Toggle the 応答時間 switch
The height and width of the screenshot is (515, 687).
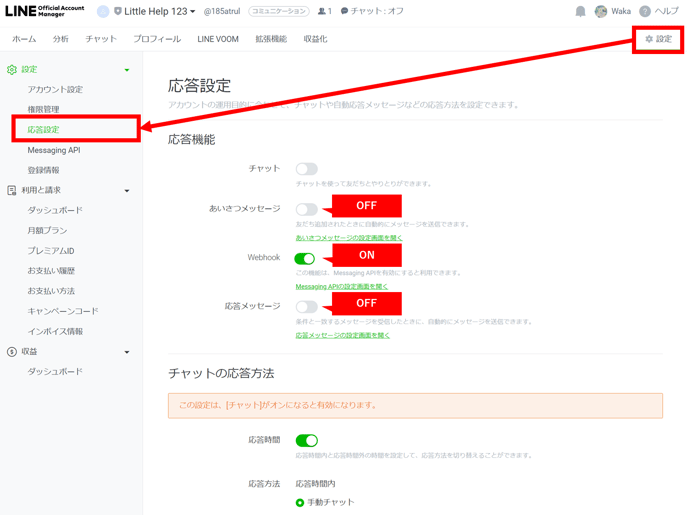[306, 440]
